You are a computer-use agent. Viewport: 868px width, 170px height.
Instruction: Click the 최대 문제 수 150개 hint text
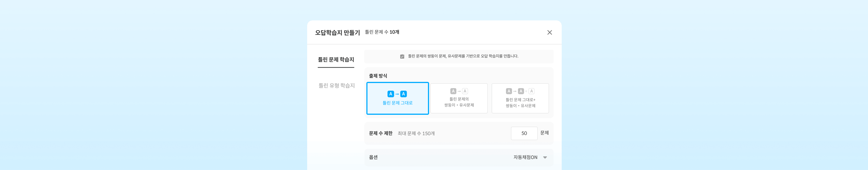point(416,133)
